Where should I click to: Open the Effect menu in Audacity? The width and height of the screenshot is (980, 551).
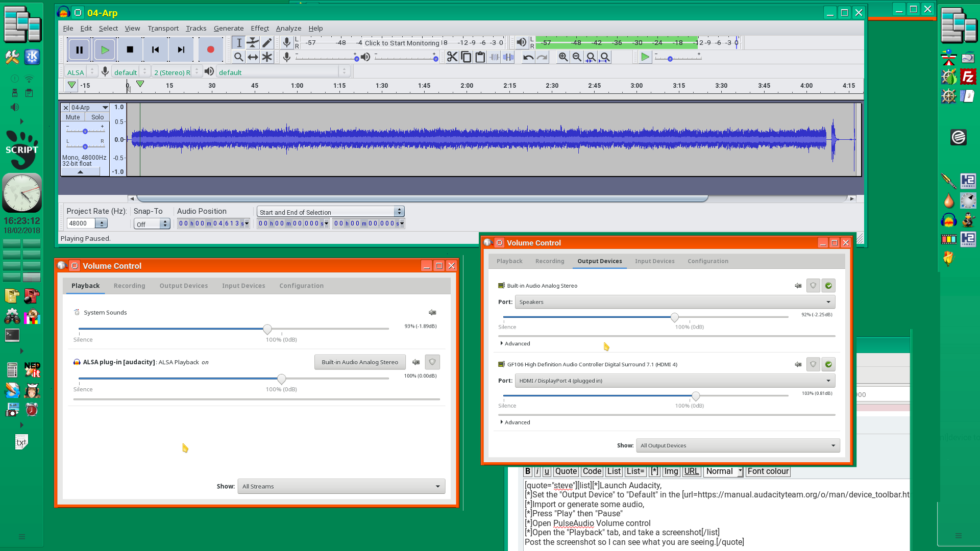(x=260, y=28)
